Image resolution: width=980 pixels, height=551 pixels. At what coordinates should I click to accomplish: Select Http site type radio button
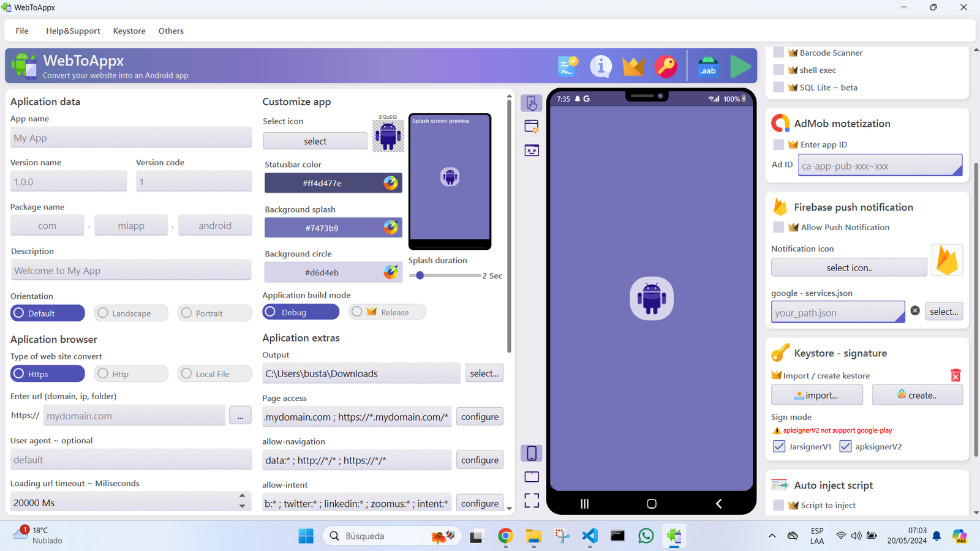tap(131, 373)
